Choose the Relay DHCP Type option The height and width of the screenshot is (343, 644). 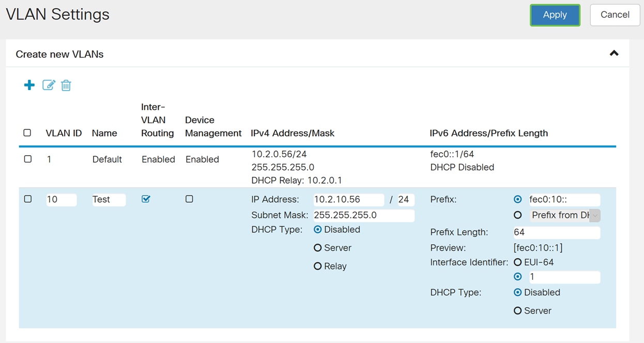(318, 266)
